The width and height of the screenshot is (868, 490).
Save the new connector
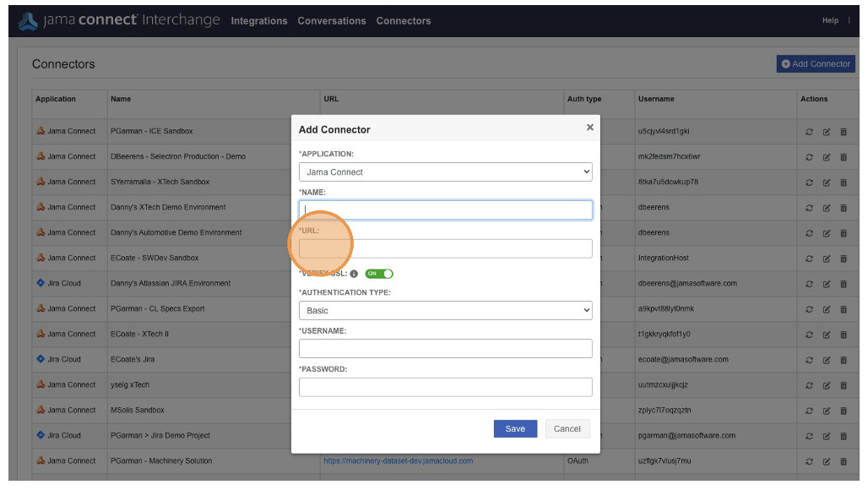coord(515,428)
